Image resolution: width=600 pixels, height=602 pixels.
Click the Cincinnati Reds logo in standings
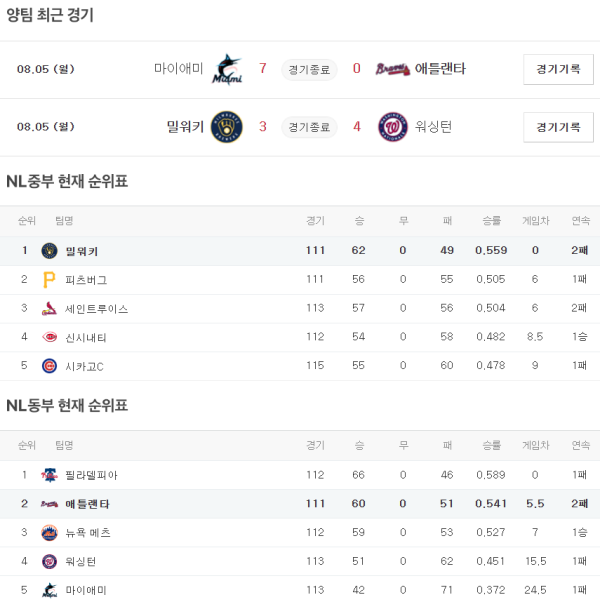point(49,338)
